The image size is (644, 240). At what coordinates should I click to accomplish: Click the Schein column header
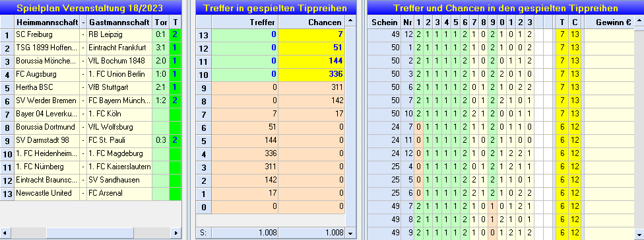(x=385, y=22)
